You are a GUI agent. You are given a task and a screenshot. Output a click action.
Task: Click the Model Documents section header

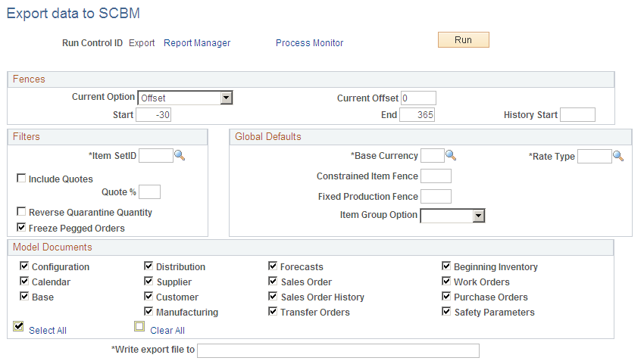311,247
